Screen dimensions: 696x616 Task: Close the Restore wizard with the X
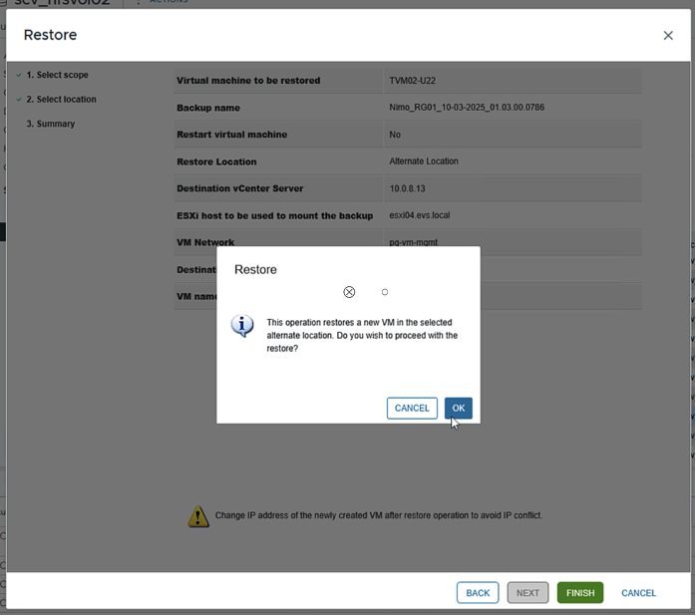[x=668, y=36]
